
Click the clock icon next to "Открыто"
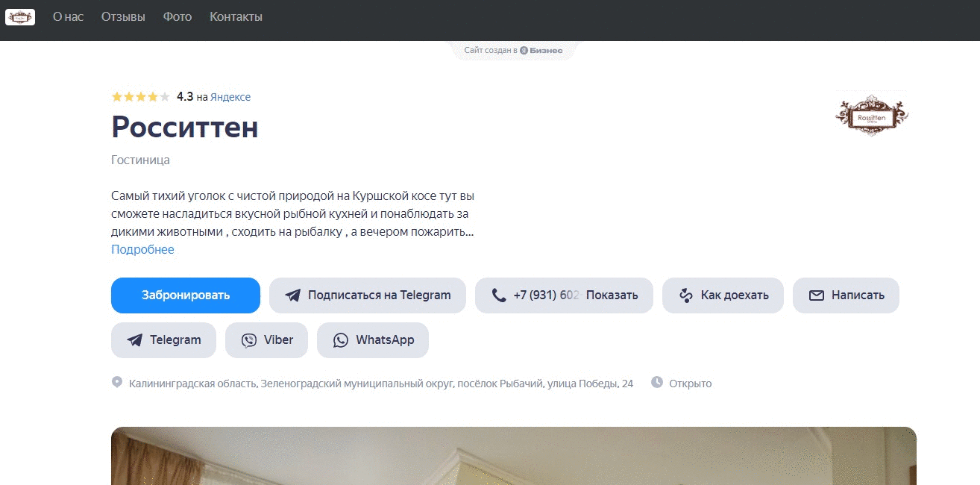pos(657,382)
